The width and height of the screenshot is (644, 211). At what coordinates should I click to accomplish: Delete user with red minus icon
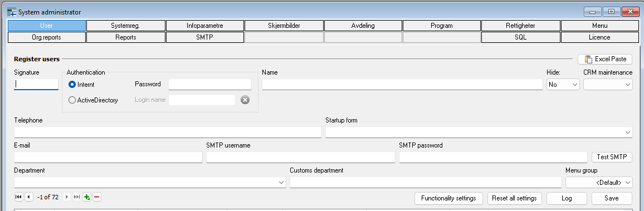click(96, 197)
